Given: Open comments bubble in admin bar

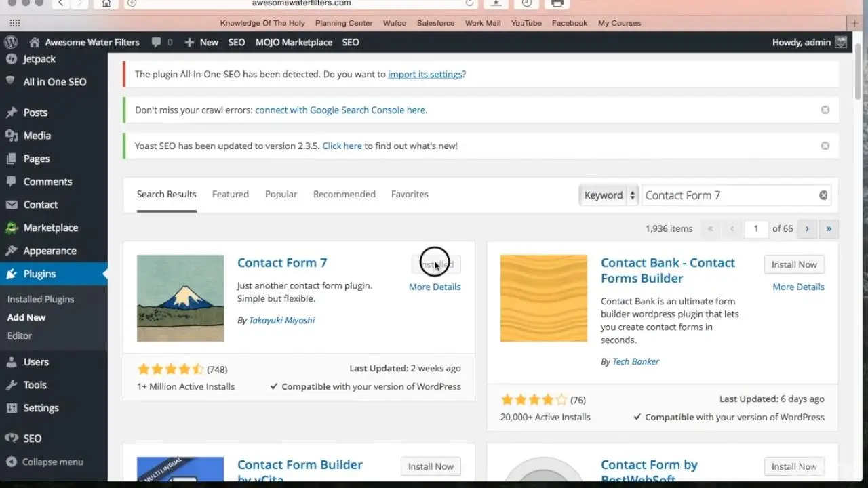Looking at the screenshot, I should coord(162,42).
